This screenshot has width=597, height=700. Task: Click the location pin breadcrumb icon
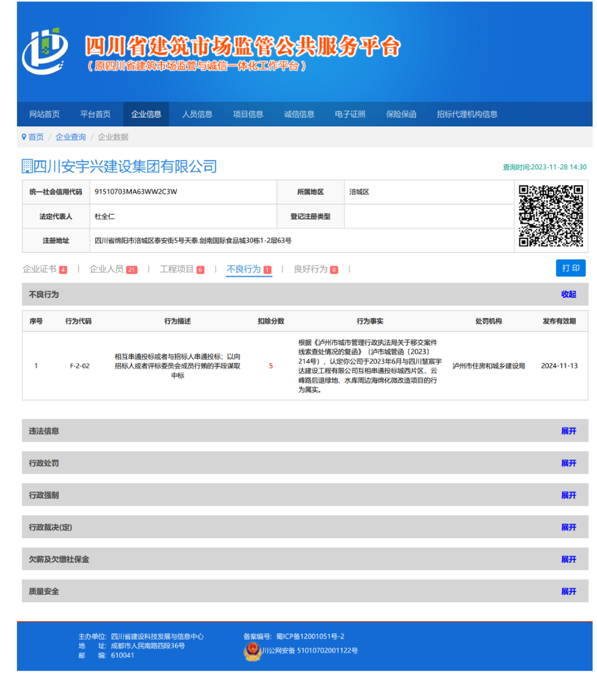click(24, 137)
